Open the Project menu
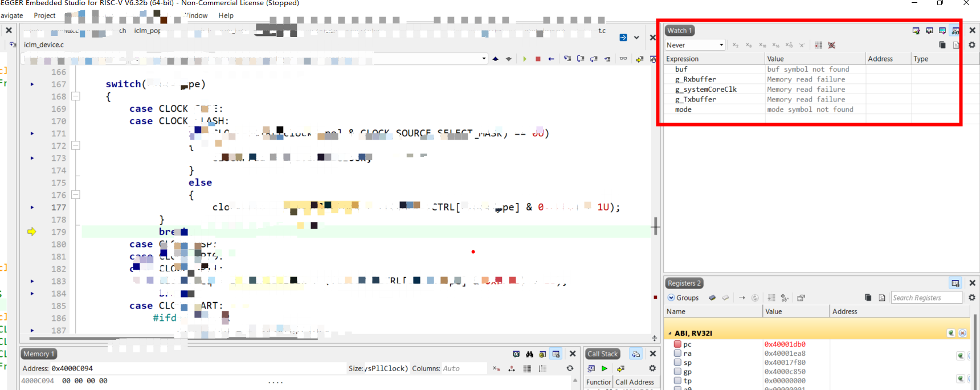This screenshot has height=390, width=980. click(44, 15)
